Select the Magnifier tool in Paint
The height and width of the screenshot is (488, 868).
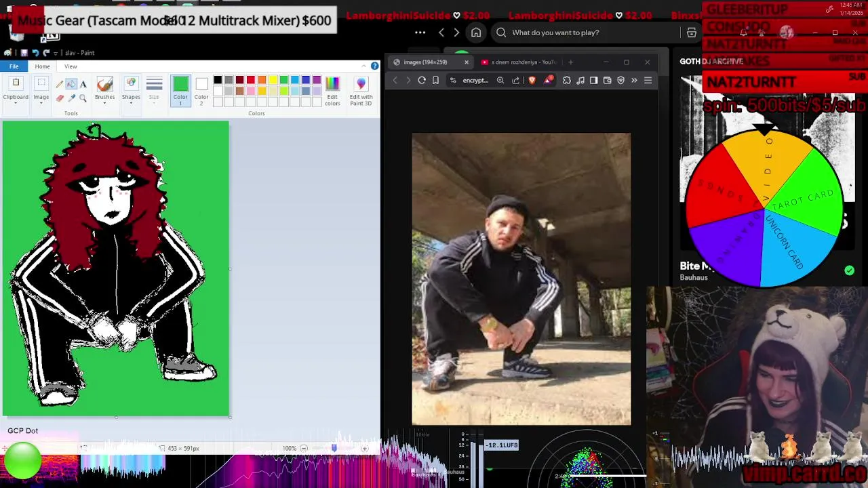pyautogui.click(x=83, y=98)
